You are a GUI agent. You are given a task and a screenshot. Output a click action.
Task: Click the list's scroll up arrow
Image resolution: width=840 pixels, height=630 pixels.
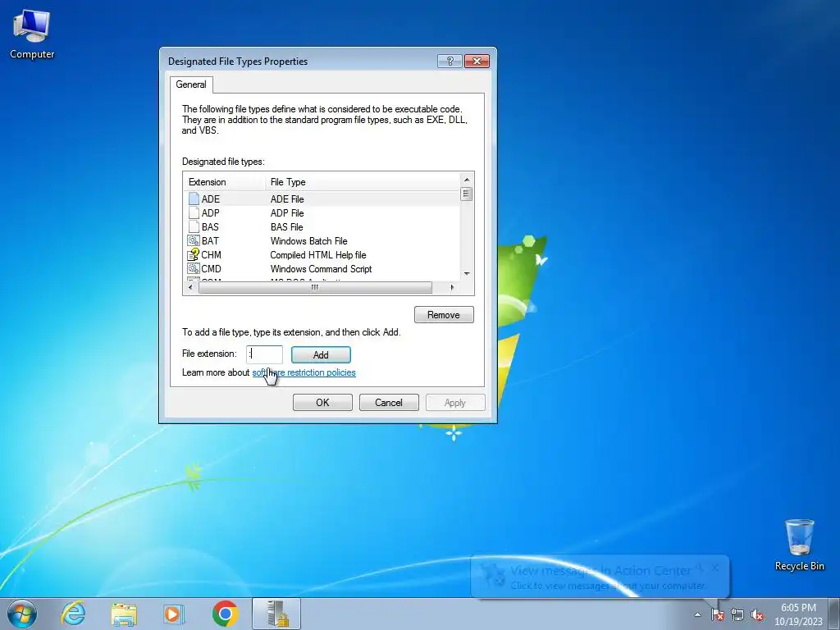(467, 180)
